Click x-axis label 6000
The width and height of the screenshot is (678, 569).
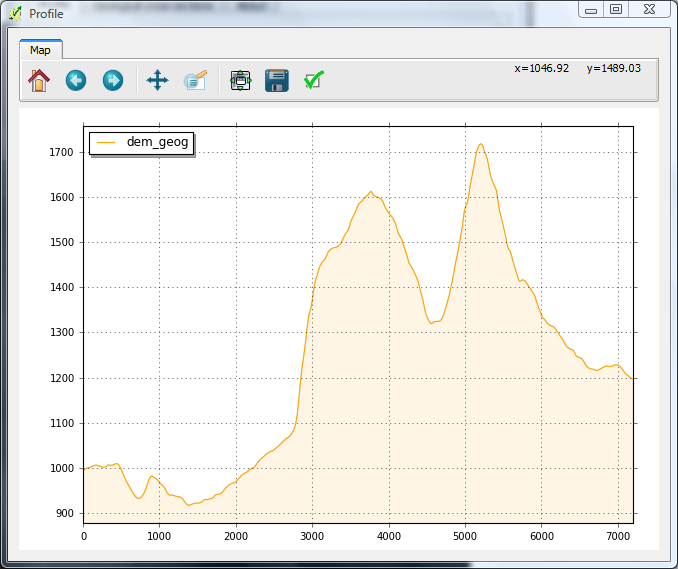[542, 536]
